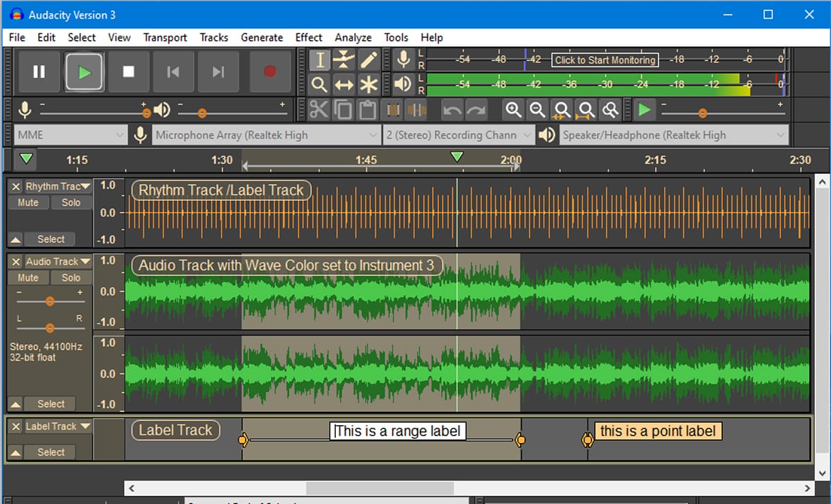This screenshot has height=504, width=831.
Task: Open the recording channels dropdown
Action: 457,134
